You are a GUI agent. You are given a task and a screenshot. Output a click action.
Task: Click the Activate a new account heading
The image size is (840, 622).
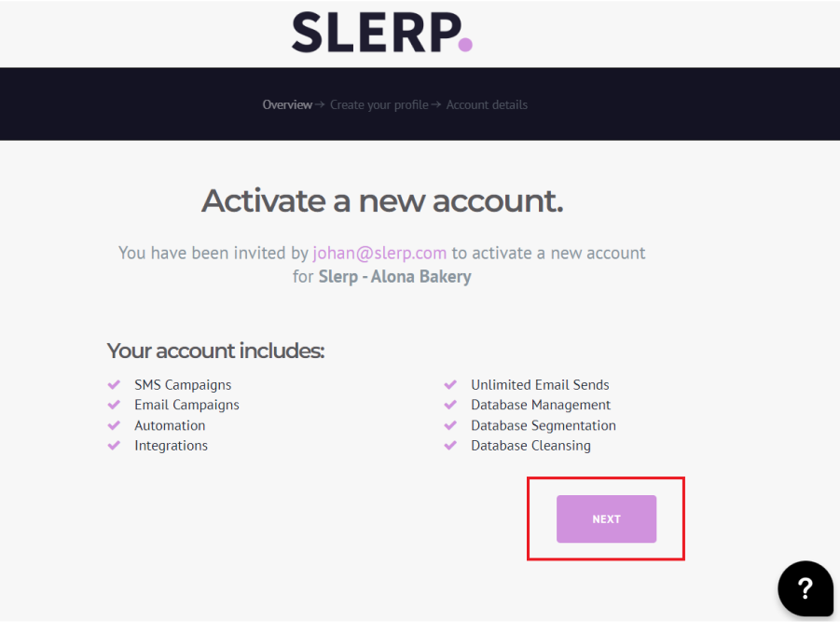[382, 200]
